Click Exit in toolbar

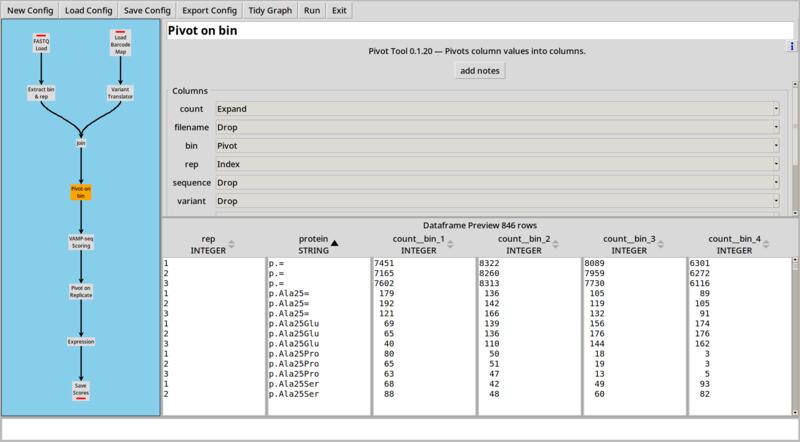(339, 10)
